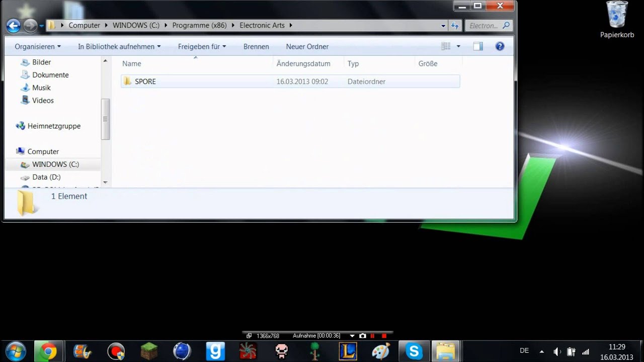Expand arrow after Programme (x86) breadcrumb

click(233, 25)
